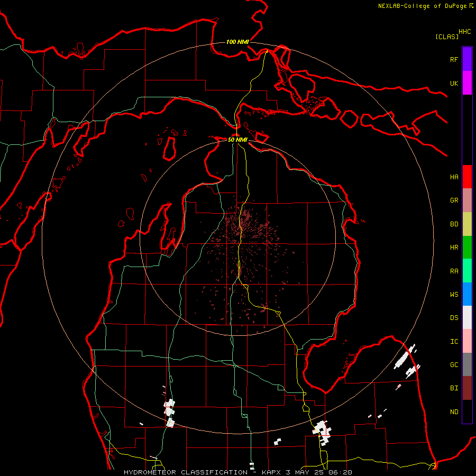
Task: Pick the RA light green legend swatch
Action: point(467,271)
